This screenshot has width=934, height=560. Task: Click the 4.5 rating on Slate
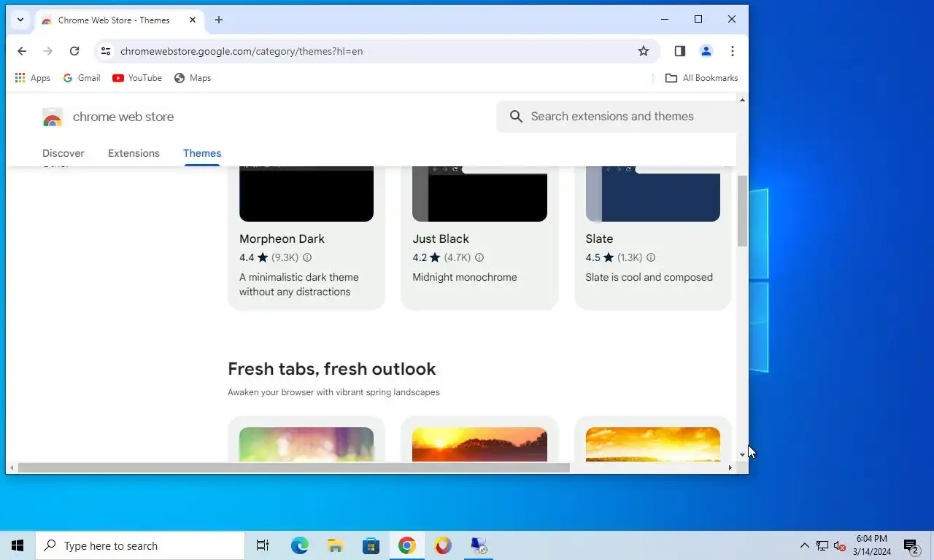(x=600, y=257)
